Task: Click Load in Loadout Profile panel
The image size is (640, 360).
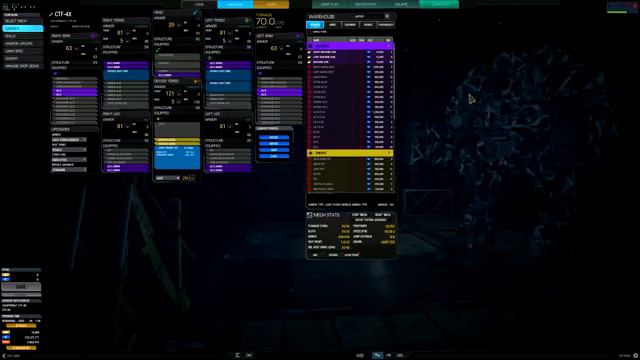Action: (x=274, y=156)
